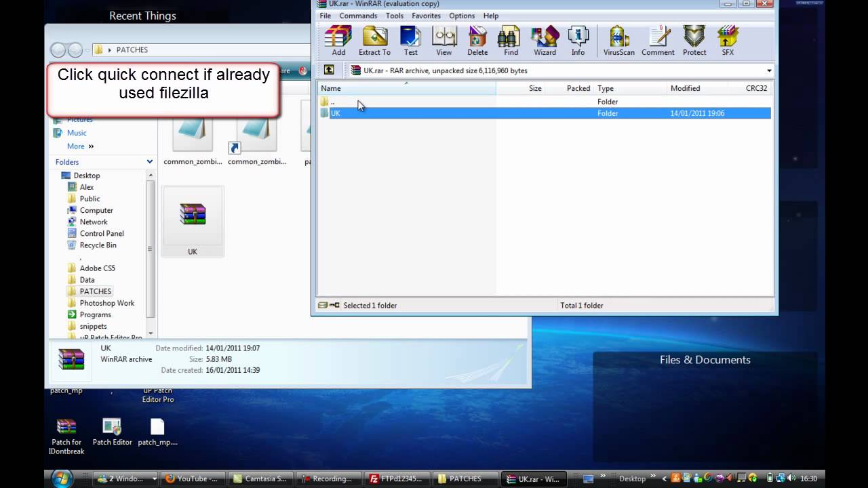Screen dimensions: 868x488
Task: Open the Music favorite link in Explorer
Action: pyautogui.click(x=77, y=133)
